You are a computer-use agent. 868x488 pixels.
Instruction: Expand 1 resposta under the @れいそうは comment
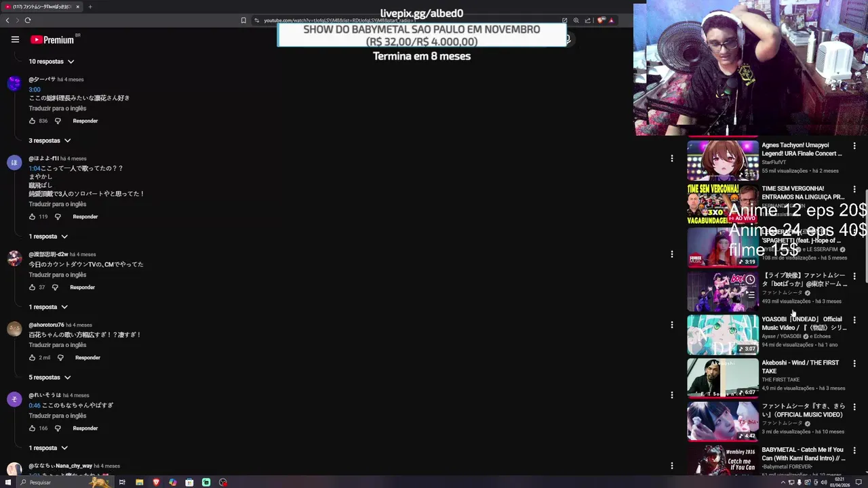click(x=48, y=448)
